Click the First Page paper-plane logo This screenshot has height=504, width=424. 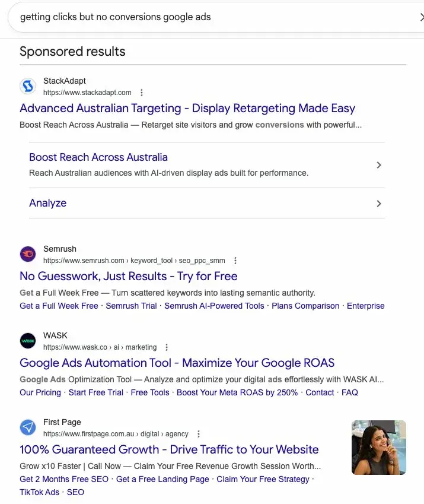[x=27, y=427]
